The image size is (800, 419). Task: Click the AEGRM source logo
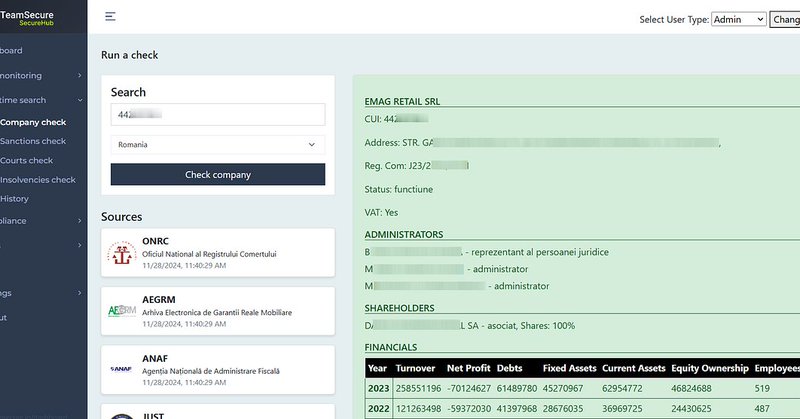[122, 311]
